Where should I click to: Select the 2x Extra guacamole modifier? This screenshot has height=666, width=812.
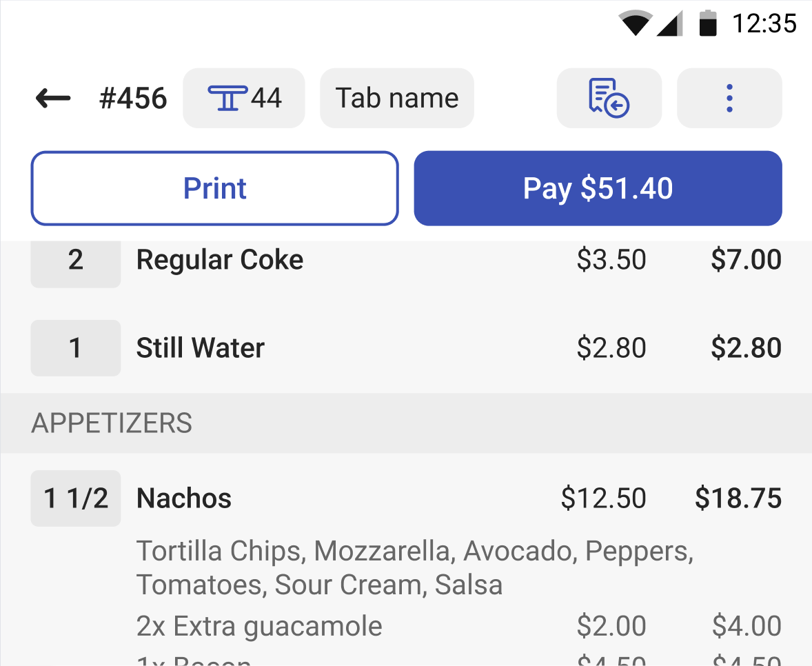pos(259,627)
